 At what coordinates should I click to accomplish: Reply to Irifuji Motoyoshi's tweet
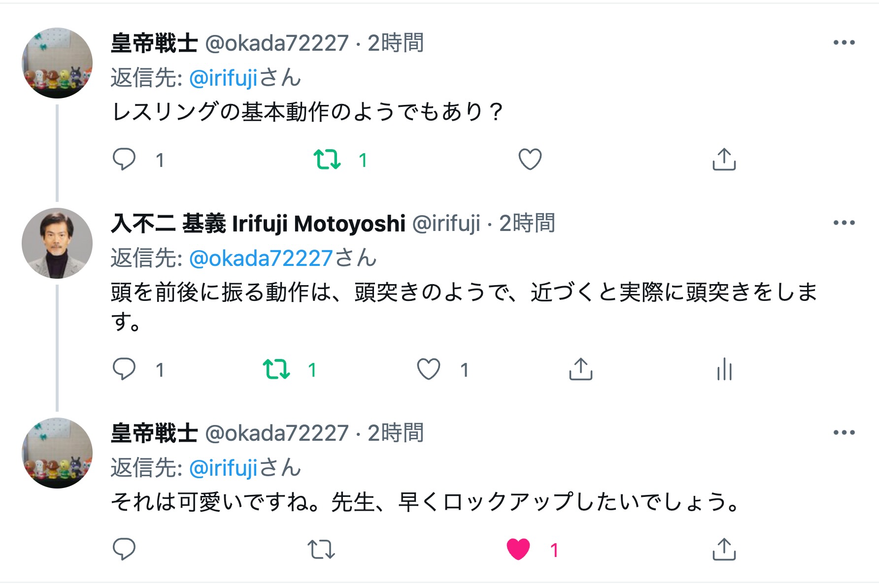[x=124, y=369]
